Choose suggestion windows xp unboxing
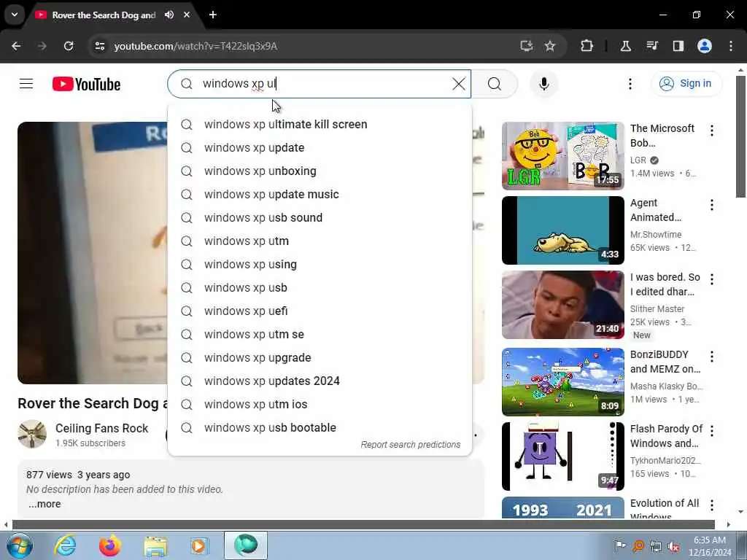 coord(320,171)
